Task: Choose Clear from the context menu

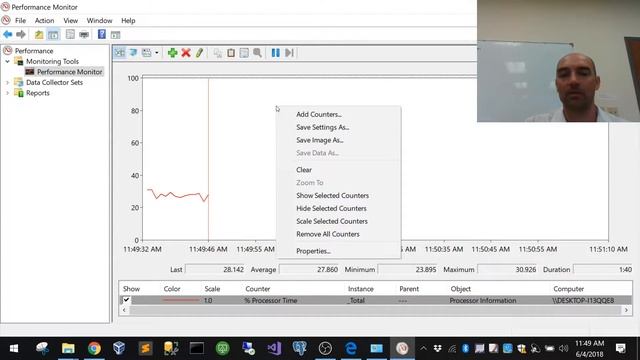Action: click(x=304, y=170)
